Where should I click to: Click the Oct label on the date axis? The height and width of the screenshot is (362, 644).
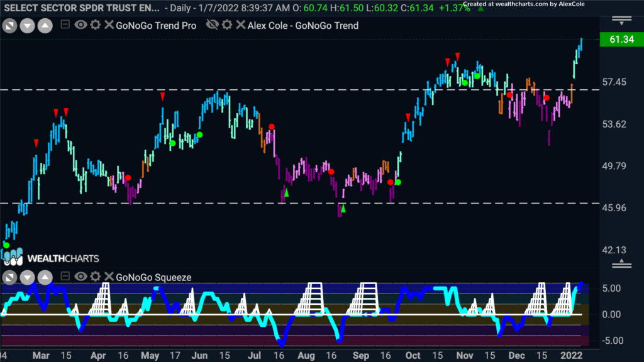point(413,356)
